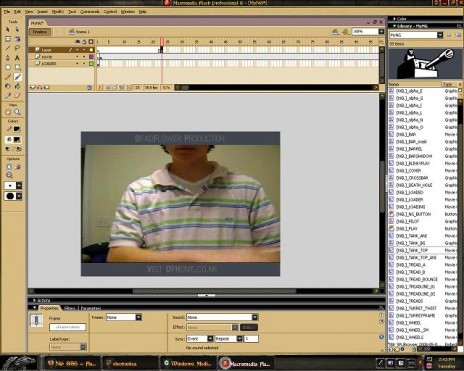Click the frame label input field
This screenshot has height=371, width=464.
[68, 327]
